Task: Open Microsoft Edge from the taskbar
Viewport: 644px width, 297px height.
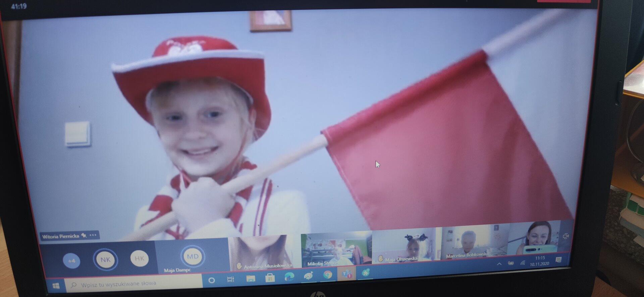Action: 289,276
